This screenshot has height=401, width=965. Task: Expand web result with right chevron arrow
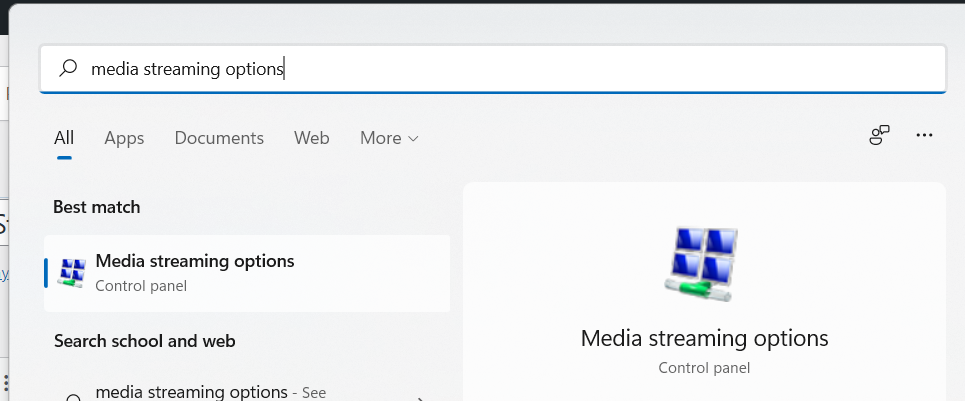click(421, 397)
